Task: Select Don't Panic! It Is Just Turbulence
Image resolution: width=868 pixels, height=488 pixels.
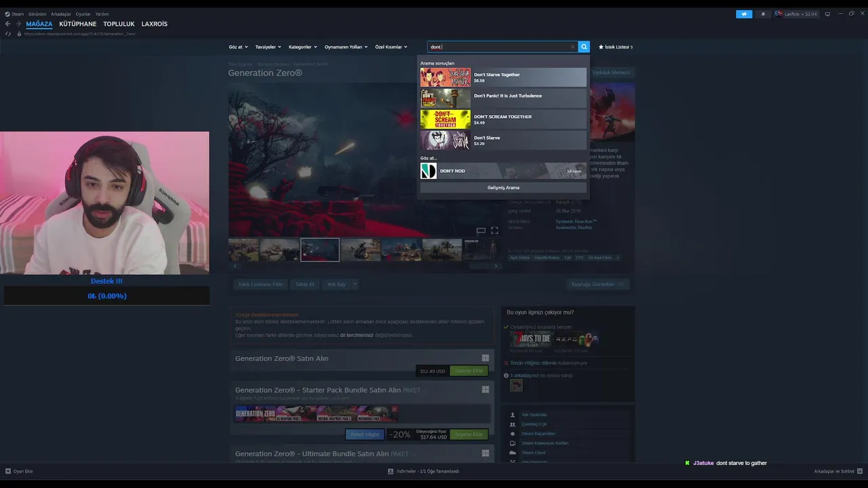Action: click(503, 98)
